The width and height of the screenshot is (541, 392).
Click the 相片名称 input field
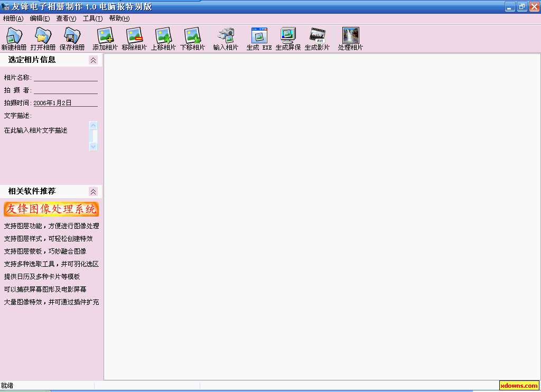click(66, 77)
